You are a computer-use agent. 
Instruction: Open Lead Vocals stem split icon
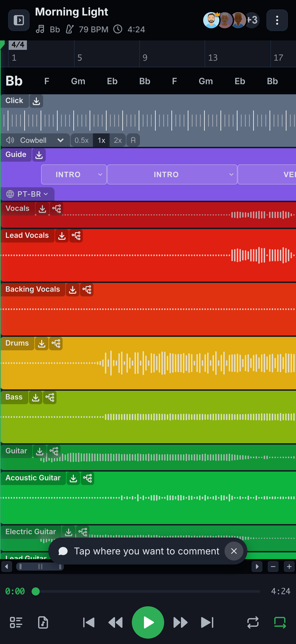[76, 236]
